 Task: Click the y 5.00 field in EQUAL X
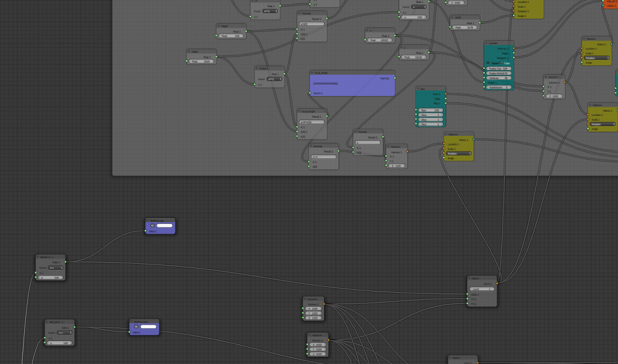tap(51, 277)
